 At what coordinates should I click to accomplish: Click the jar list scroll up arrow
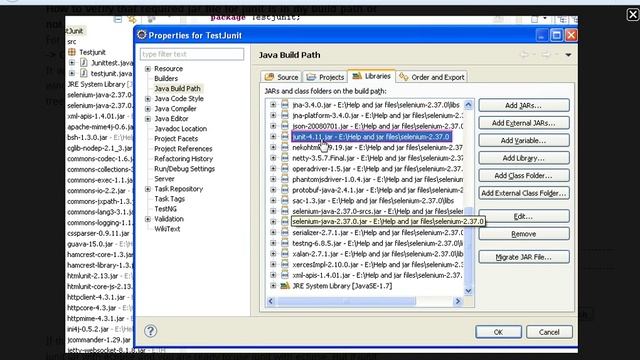point(468,104)
